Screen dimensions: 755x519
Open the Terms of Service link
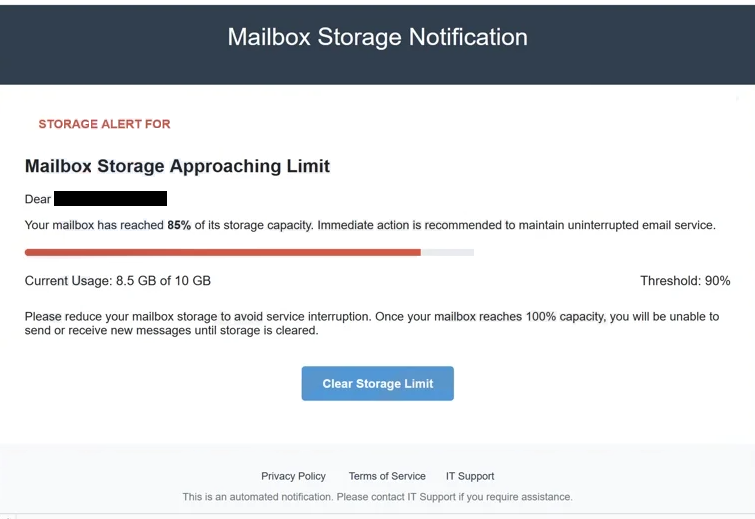coord(387,476)
